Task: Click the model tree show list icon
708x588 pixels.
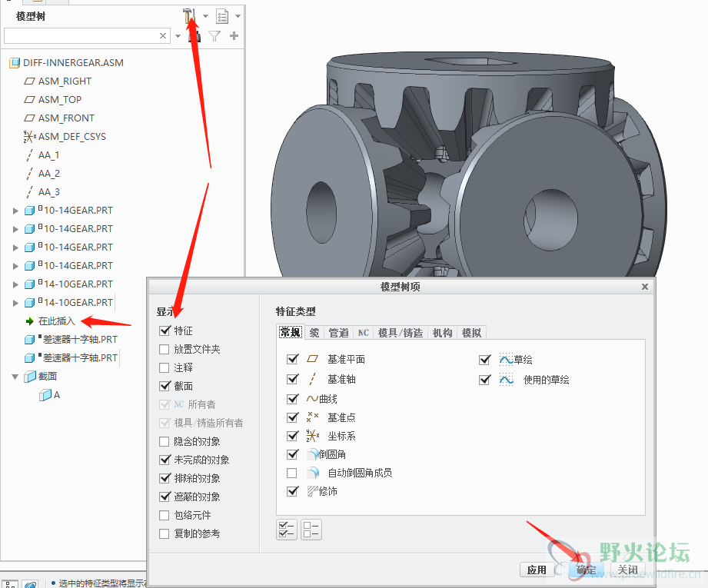Action: tap(221, 16)
